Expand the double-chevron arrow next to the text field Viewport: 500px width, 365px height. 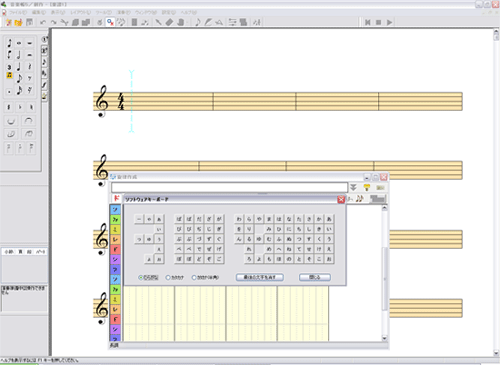[353, 187]
